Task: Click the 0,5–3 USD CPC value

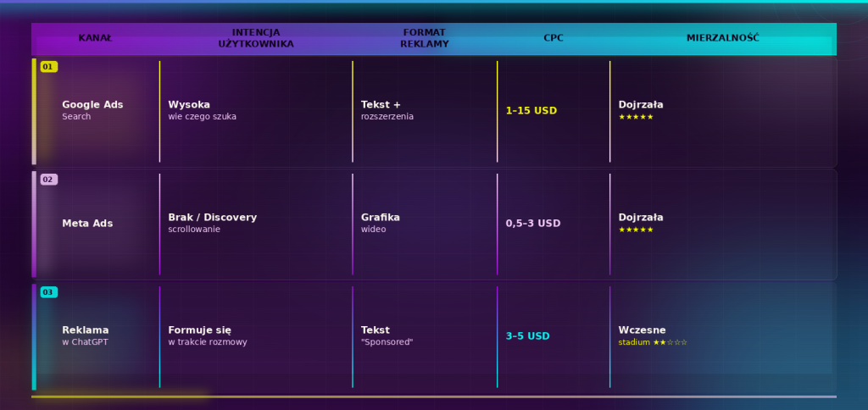Action: 533,224
